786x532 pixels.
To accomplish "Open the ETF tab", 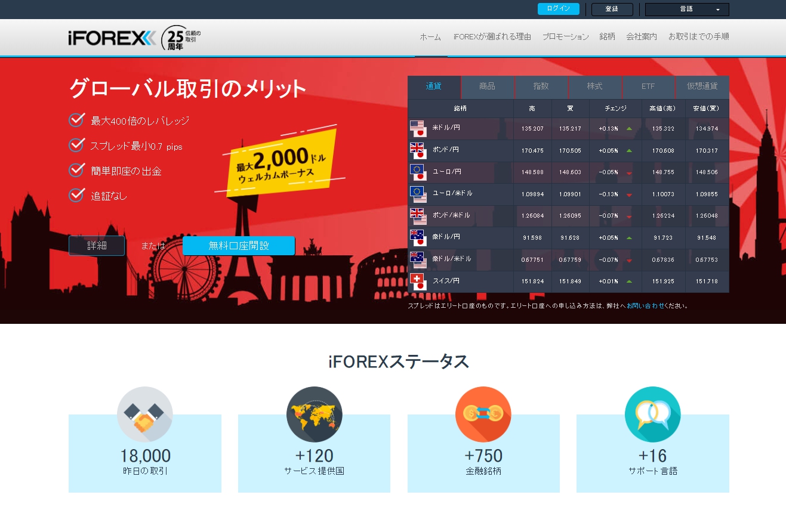I will tap(648, 86).
